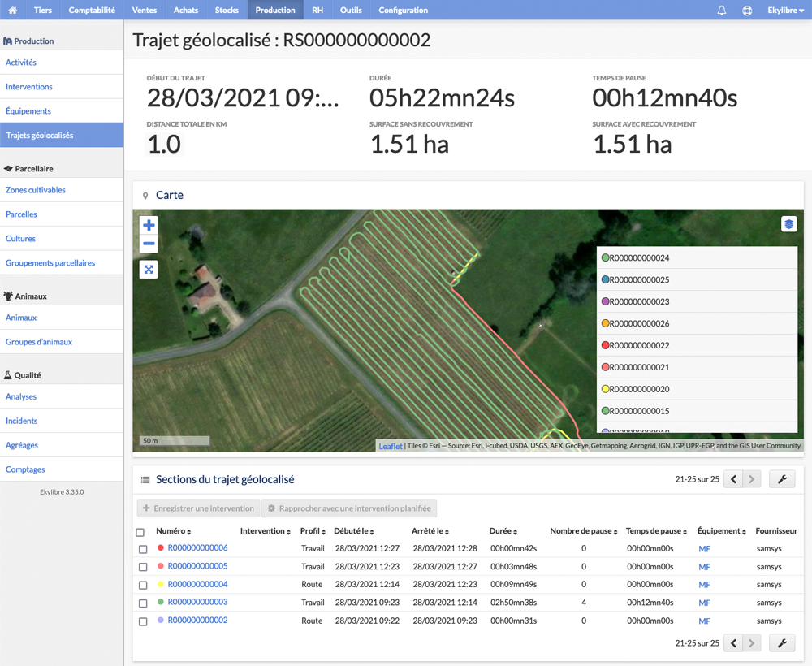Toggle the select-all checkbox in table header

click(140, 532)
